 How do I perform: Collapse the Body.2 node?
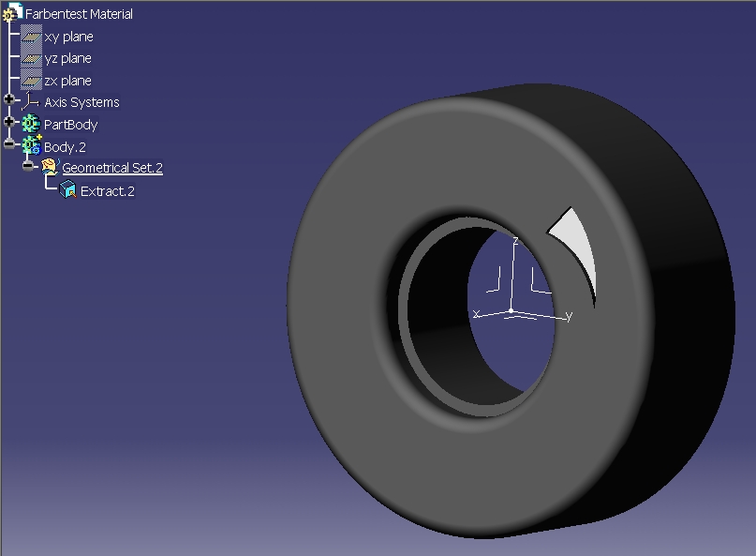(9, 143)
